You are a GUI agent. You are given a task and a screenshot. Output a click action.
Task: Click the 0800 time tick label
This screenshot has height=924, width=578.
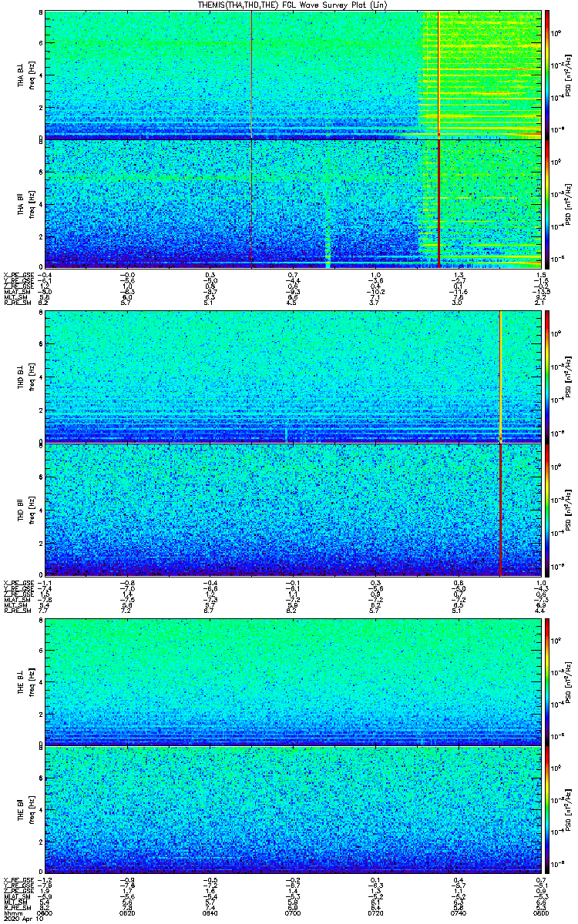539,914
